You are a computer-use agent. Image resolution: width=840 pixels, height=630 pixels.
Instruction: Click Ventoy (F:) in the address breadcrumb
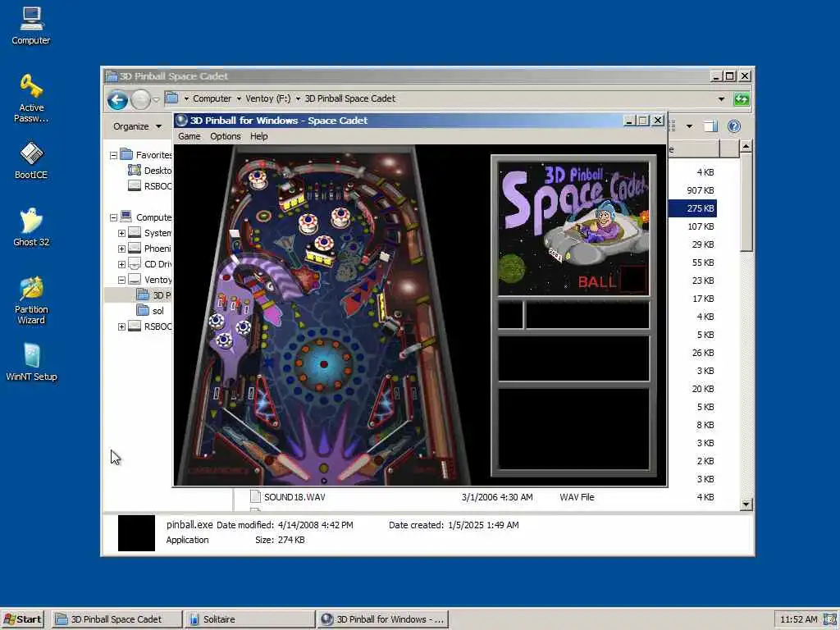coord(268,98)
